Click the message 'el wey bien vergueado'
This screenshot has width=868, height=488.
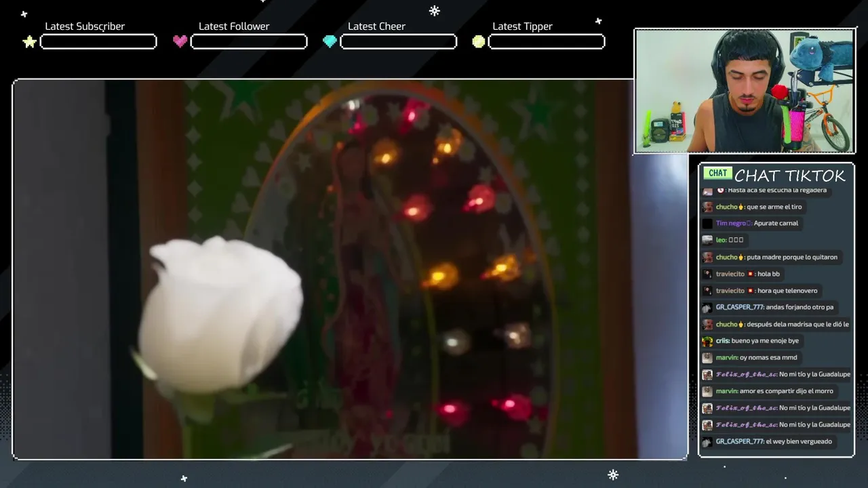800,441
